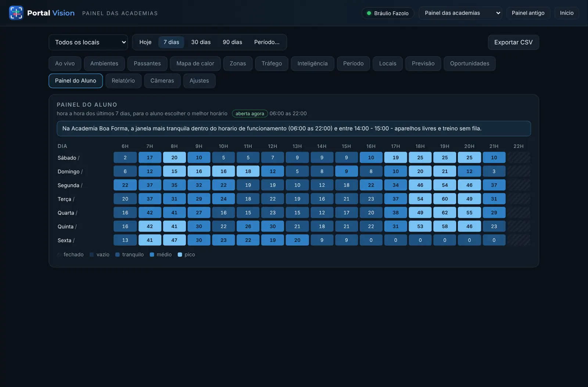This screenshot has height=387, width=588.
Task: Click the quiet-window insight message banner
Action: coord(294,129)
